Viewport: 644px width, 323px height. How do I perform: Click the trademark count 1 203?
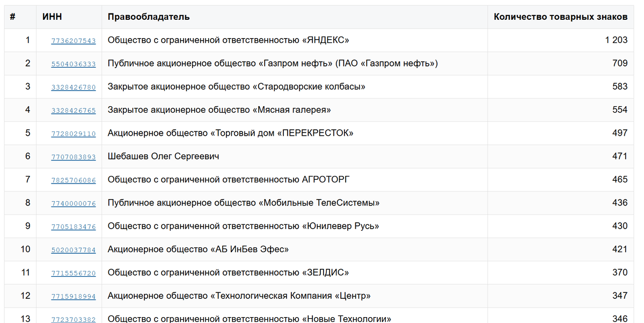[616, 40]
